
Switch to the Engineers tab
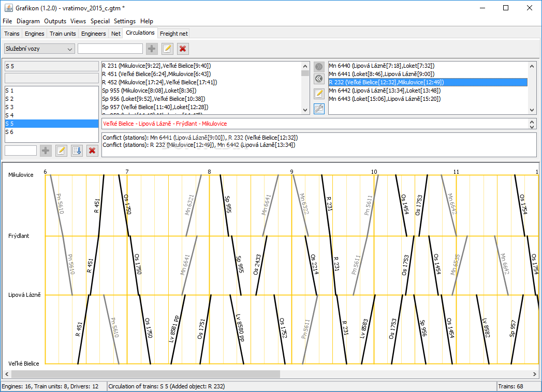[93, 34]
